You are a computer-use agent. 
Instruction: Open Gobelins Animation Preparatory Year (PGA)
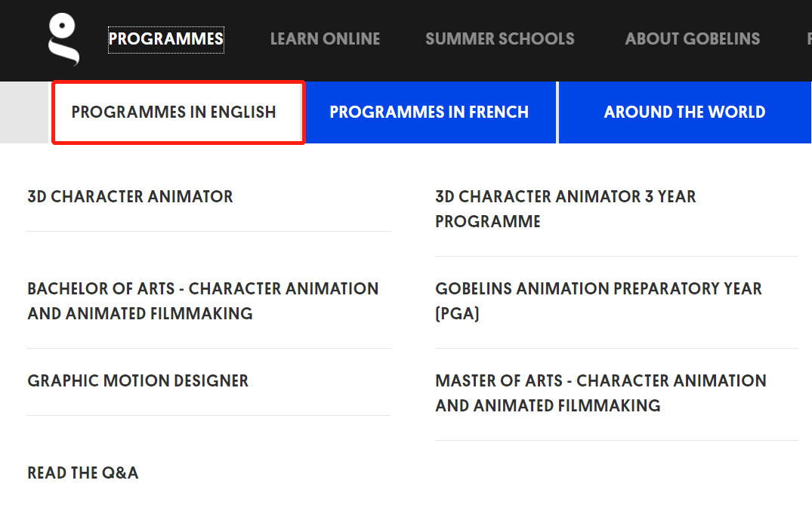(x=599, y=301)
